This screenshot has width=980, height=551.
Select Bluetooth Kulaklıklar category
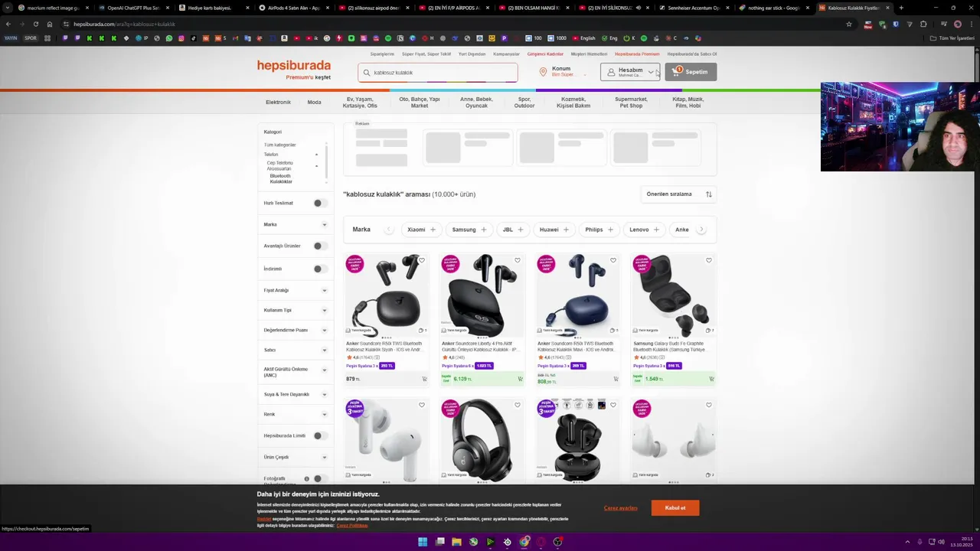[281, 179]
